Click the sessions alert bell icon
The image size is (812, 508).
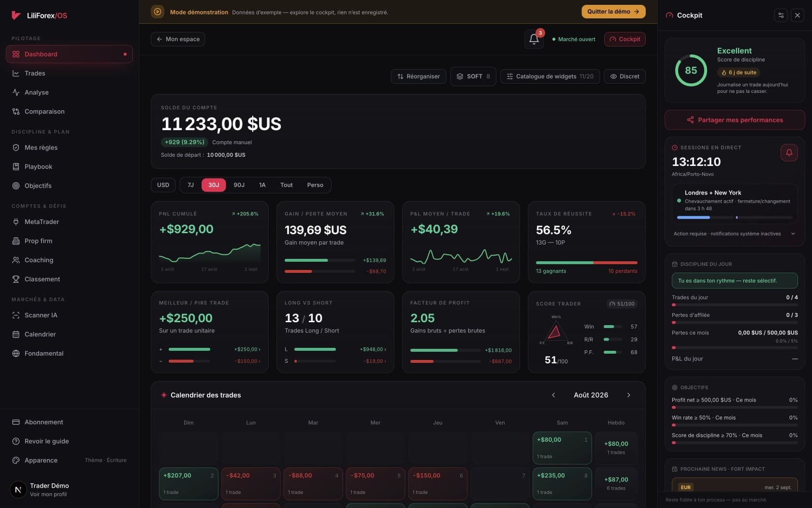tap(789, 152)
